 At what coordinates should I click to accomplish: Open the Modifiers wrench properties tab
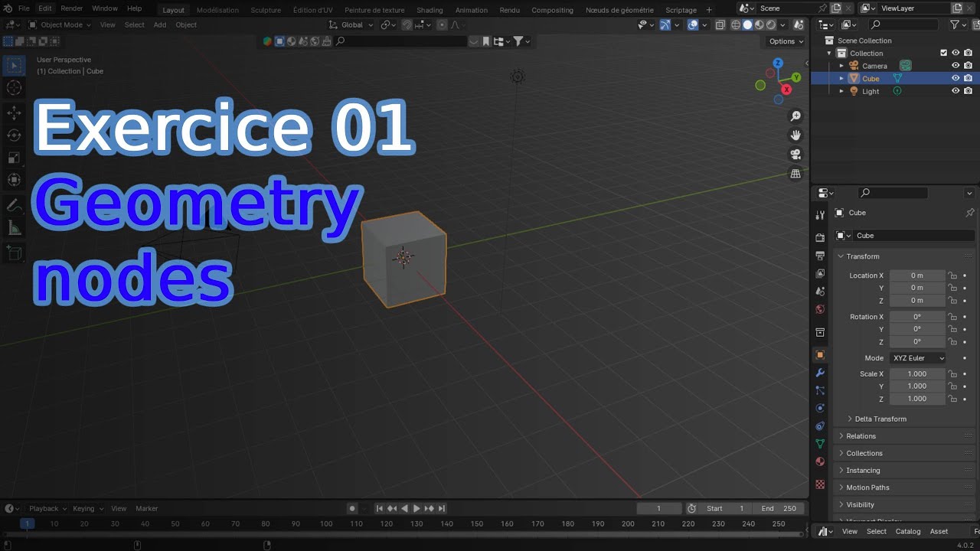(x=820, y=373)
